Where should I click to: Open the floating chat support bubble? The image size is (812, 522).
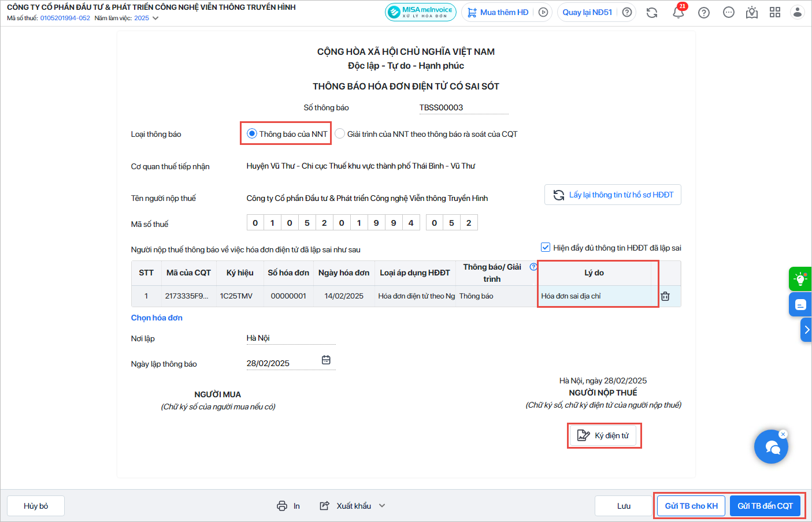(x=771, y=447)
